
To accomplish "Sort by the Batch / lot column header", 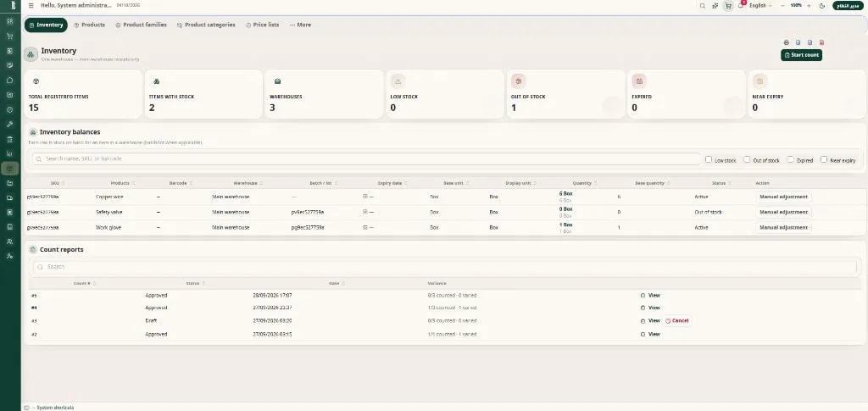I will tap(323, 183).
